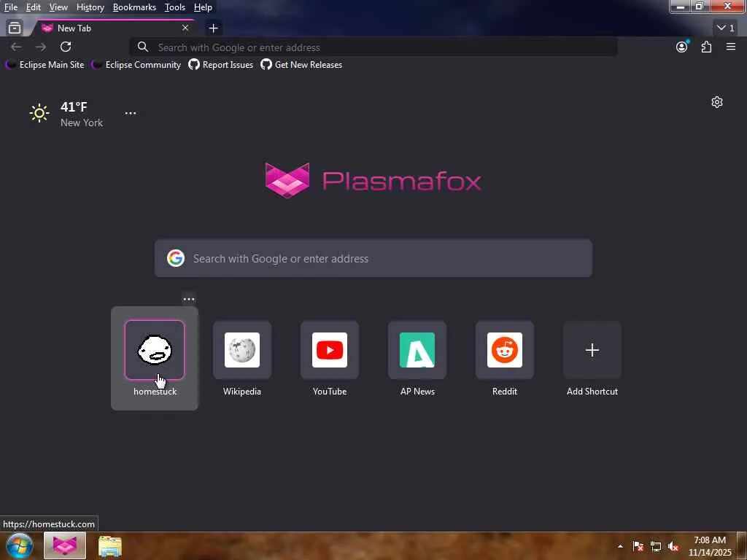Open the account profile icon
This screenshot has width=747, height=560.
[682, 47]
